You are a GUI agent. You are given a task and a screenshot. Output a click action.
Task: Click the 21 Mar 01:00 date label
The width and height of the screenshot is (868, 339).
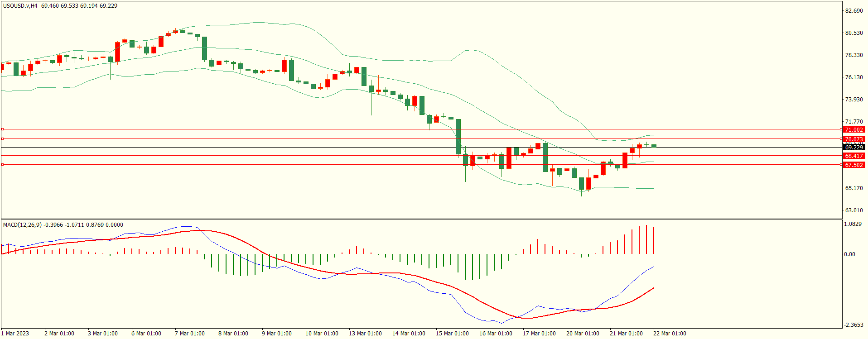coord(626,334)
